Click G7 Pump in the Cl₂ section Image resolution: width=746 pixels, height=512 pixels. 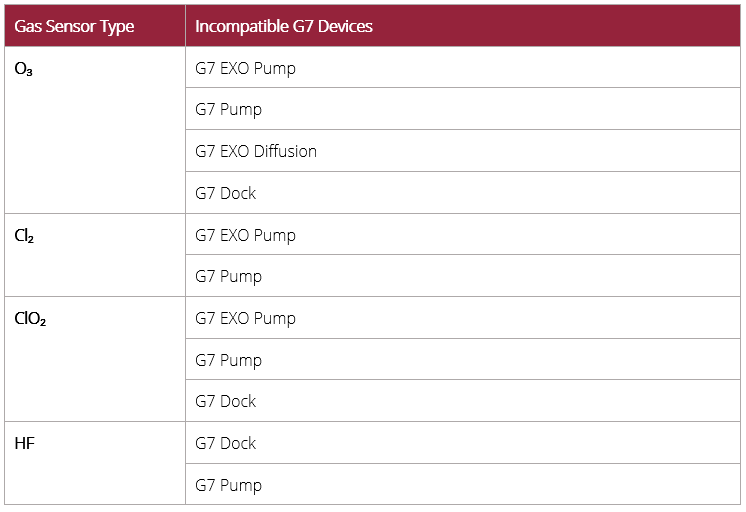pyautogui.click(x=228, y=277)
